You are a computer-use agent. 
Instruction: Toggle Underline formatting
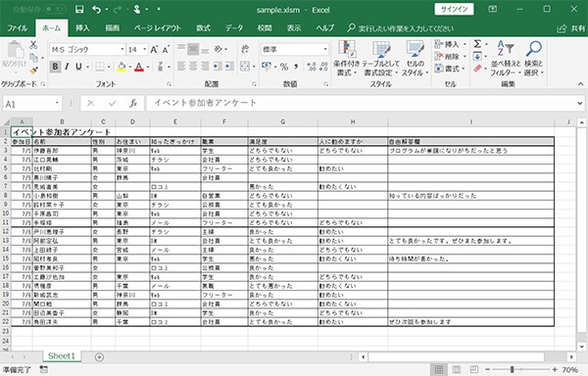coord(78,67)
